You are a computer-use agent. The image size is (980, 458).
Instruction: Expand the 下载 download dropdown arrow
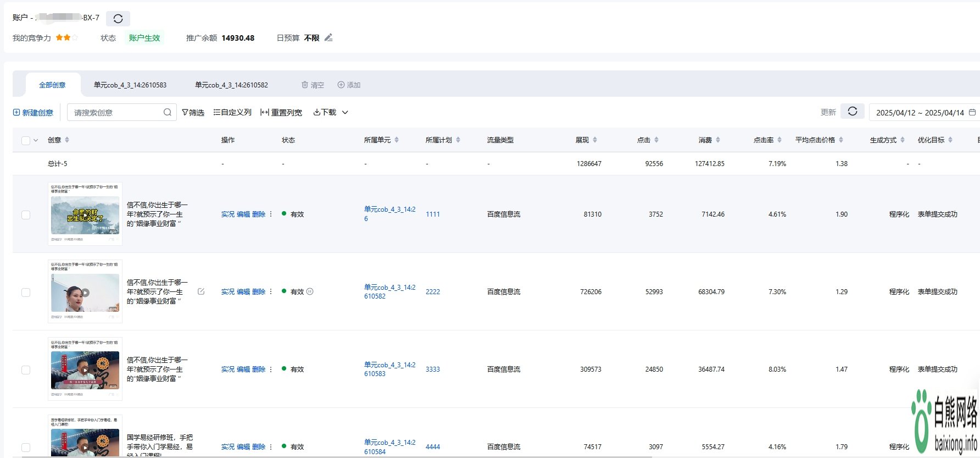(345, 113)
